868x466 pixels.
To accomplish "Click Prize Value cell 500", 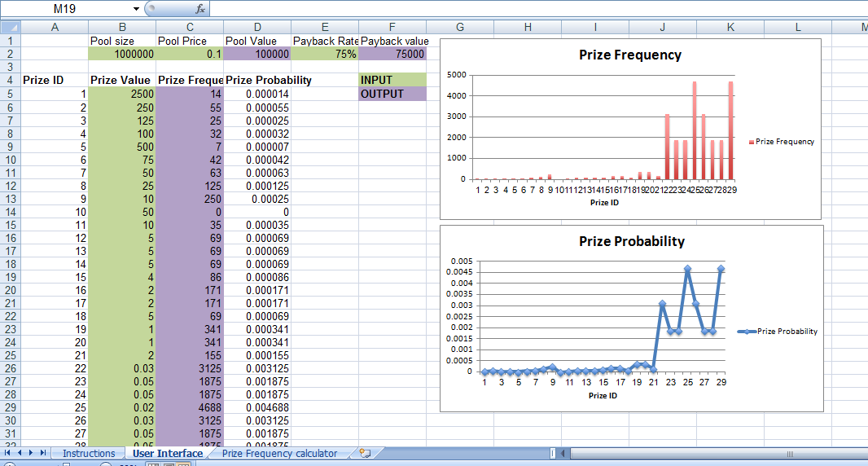I will click(122, 147).
